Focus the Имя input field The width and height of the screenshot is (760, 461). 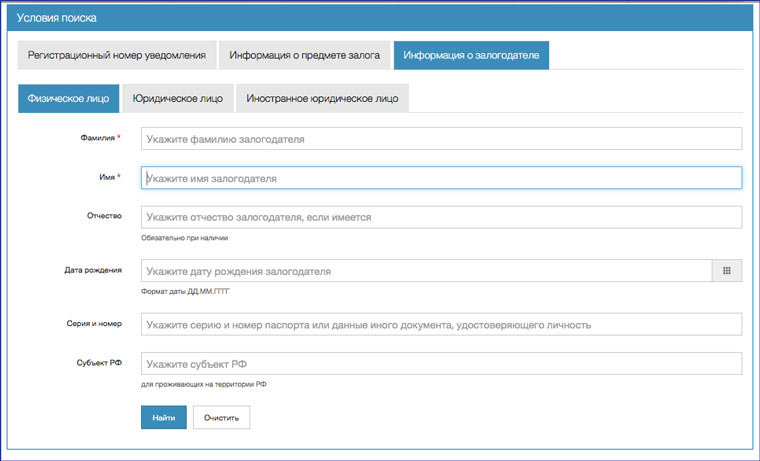click(x=441, y=178)
